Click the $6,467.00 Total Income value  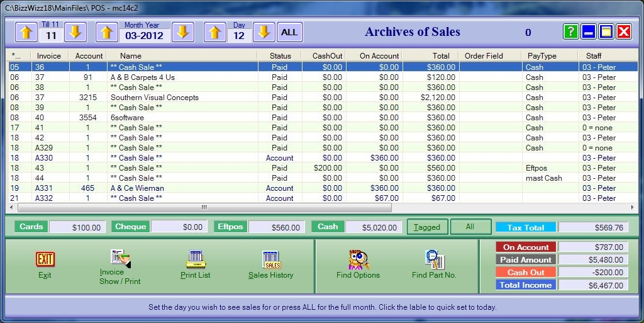pyautogui.click(x=593, y=285)
